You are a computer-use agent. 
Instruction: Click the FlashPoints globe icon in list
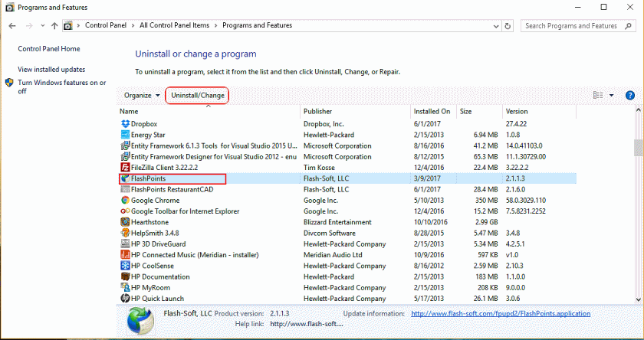click(x=125, y=178)
